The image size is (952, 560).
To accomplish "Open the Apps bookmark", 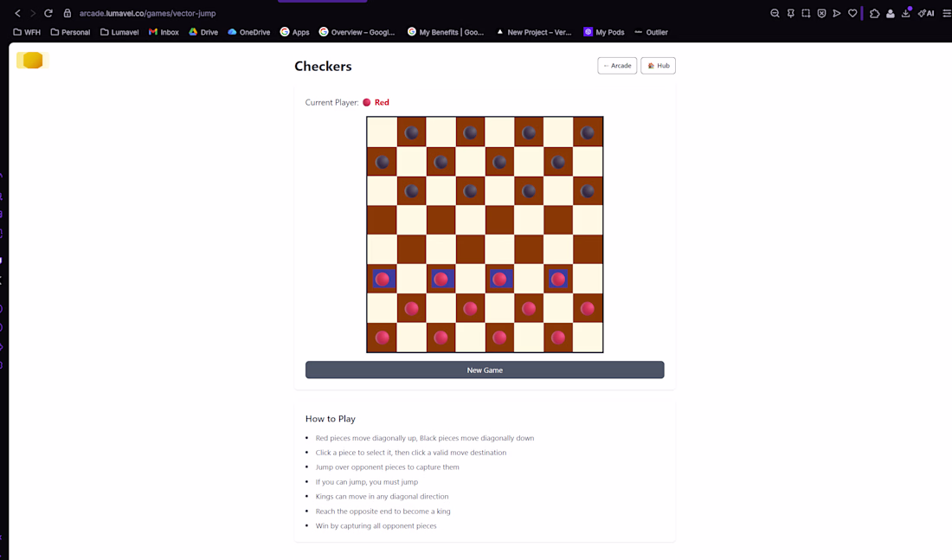I will pyautogui.click(x=294, y=32).
